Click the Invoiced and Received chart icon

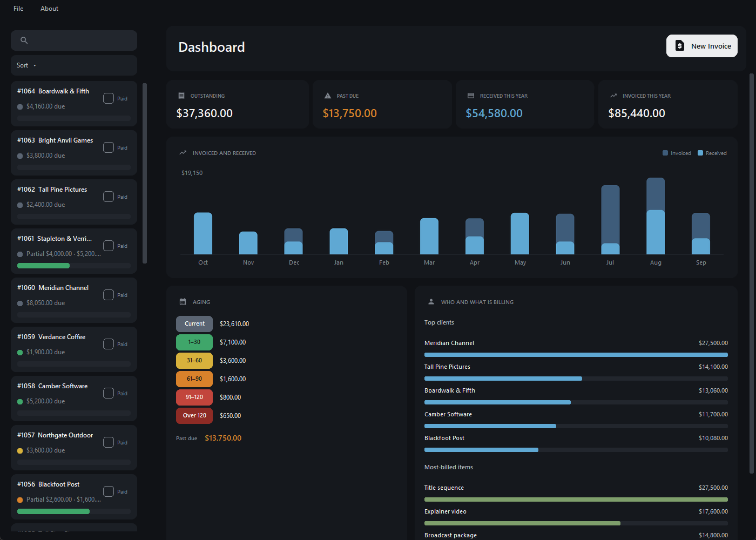[183, 153]
